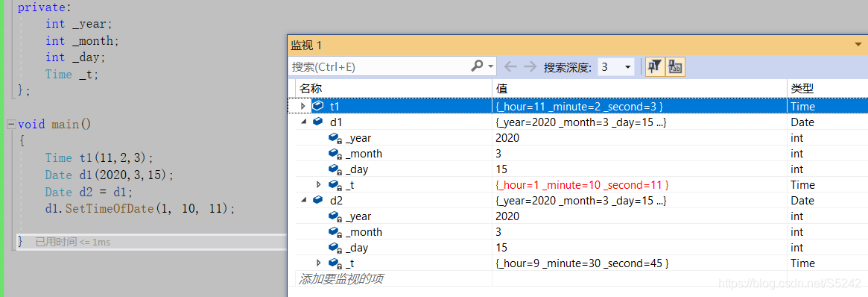Screen dimensions: 868x297
Task: Click the locked field icon for d1 _day
Action: point(335,169)
